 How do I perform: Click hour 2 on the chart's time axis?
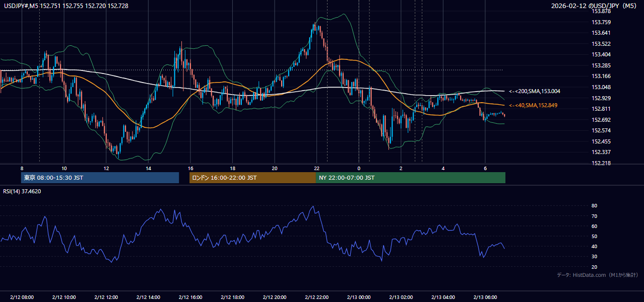(x=401, y=168)
